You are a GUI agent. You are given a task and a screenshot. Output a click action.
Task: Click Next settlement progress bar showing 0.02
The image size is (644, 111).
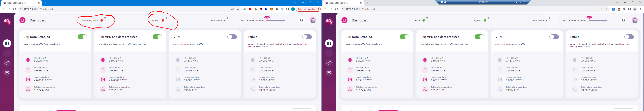point(598,20)
